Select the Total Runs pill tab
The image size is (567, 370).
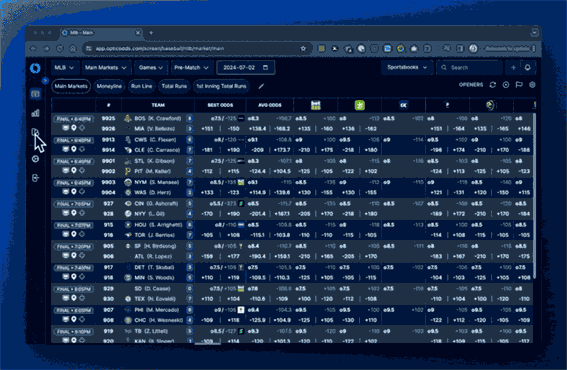click(174, 86)
